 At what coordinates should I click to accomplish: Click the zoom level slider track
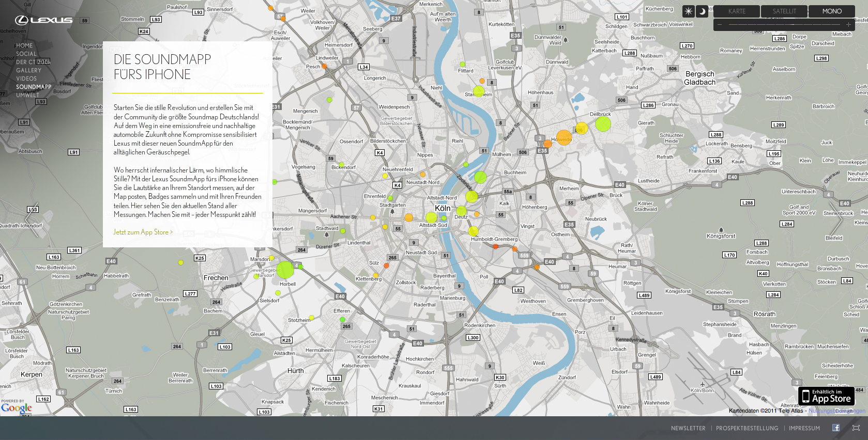pyautogui.click(x=784, y=24)
